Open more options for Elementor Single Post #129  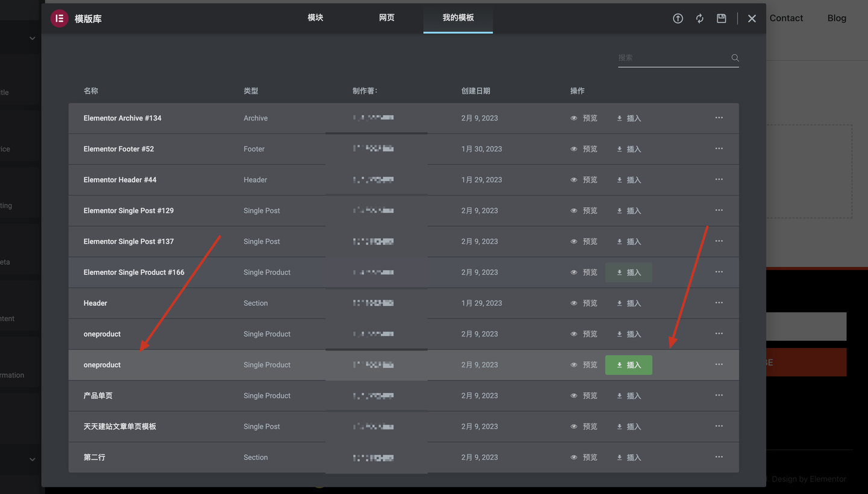719,210
